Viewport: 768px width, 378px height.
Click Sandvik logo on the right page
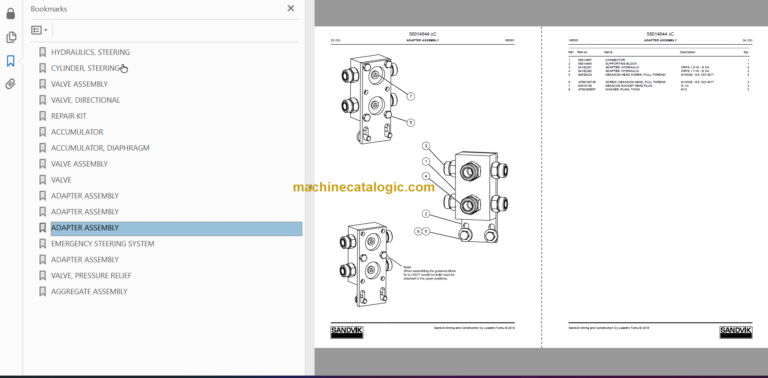(736, 332)
